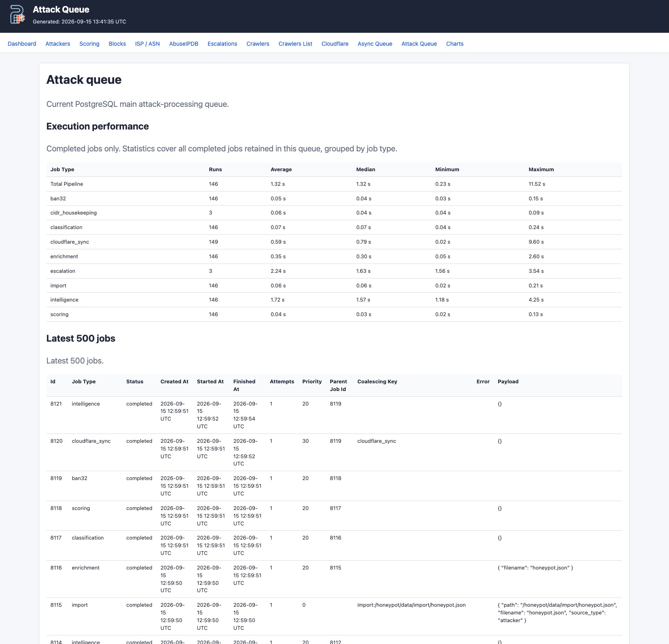The image size is (669, 644).
Task: Open the Dashboard nav link
Action: [x=22, y=44]
